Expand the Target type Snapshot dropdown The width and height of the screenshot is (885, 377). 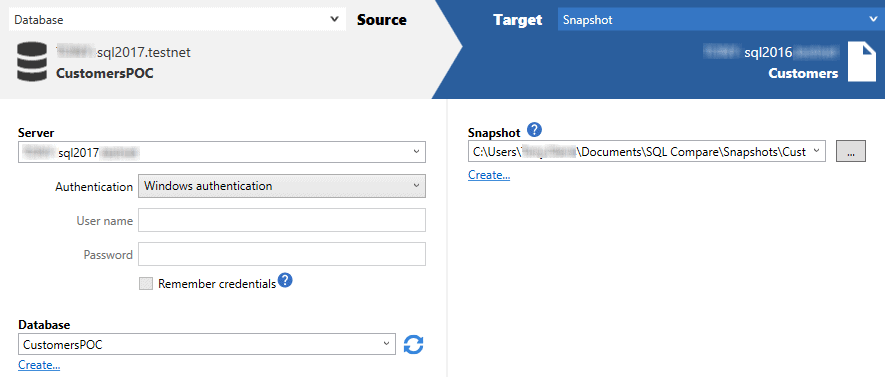point(718,20)
